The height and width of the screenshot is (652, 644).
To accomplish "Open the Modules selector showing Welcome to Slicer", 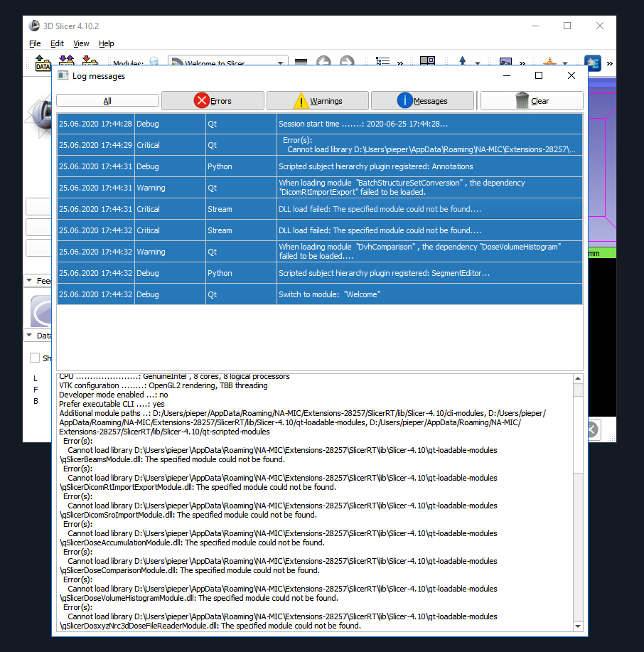I will point(227,63).
